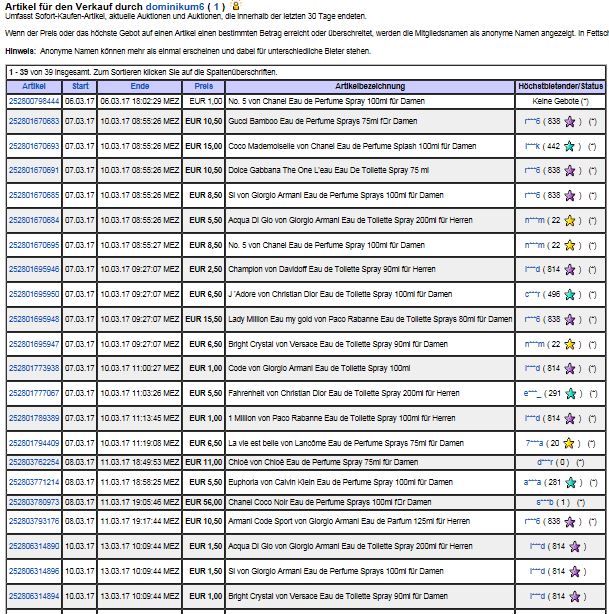The width and height of the screenshot is (609, 614).
Task: Open the item number link in Gucci Bamboo row
Action: 34,121
